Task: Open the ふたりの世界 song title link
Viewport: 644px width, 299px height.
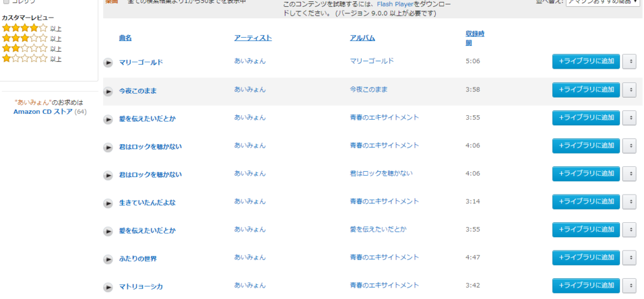Action: tap(138, 259)
